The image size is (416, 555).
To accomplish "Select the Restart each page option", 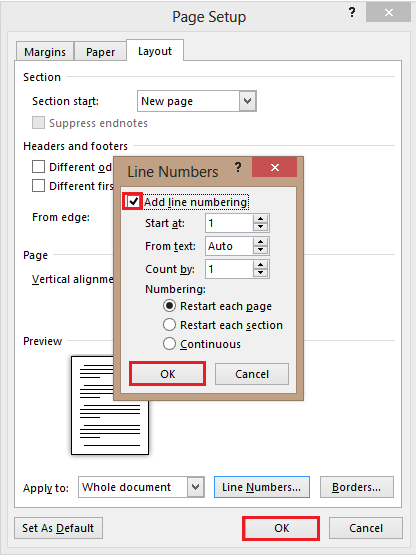I will tap(169, 305).
